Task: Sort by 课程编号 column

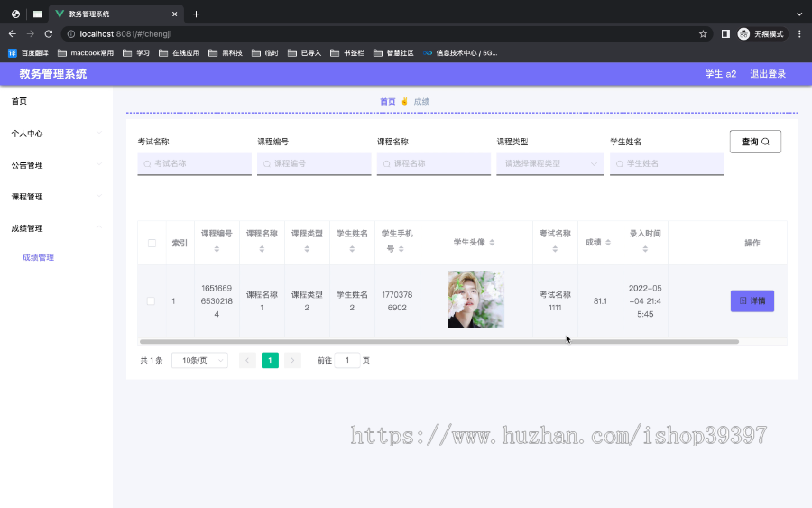Action: click(x=217, y=249)
